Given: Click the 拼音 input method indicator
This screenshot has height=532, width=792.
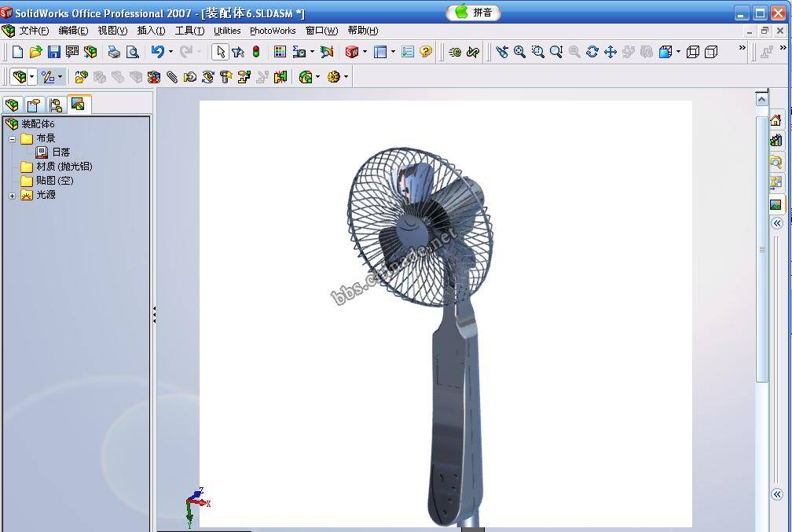Looking at the screenshot, I should coord(474,13).
